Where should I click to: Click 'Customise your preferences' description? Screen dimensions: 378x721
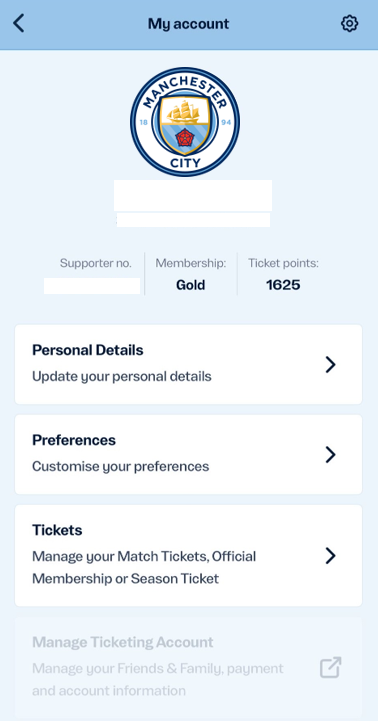(x=120, y=467)
